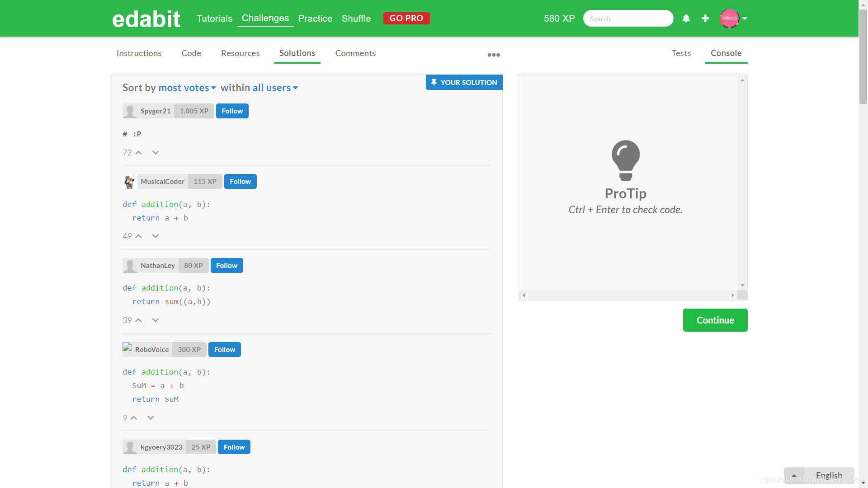
Task: Switch to the Instructions tab
Action: click(139, 53)
